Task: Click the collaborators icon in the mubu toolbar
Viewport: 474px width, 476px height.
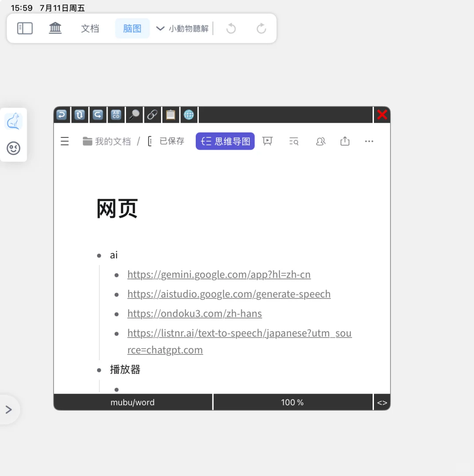Action: (320, 141)
